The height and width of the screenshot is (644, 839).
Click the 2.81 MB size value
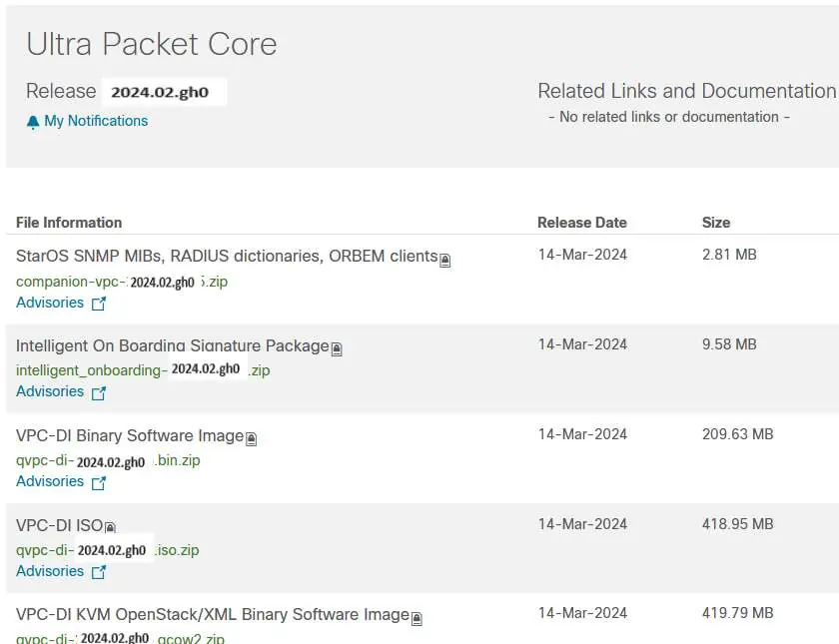pyautogui.click(x=729, y=255)
